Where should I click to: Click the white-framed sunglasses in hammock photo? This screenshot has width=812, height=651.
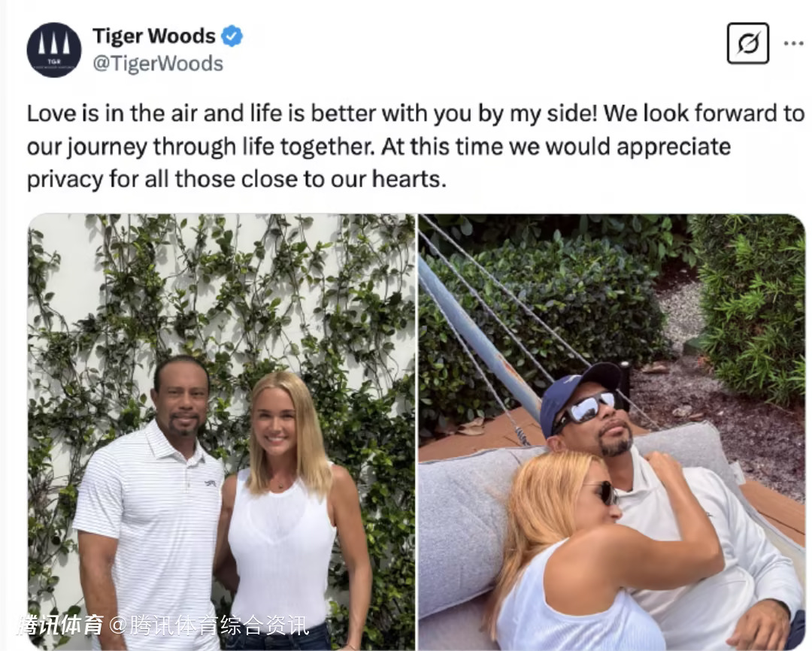588,409
